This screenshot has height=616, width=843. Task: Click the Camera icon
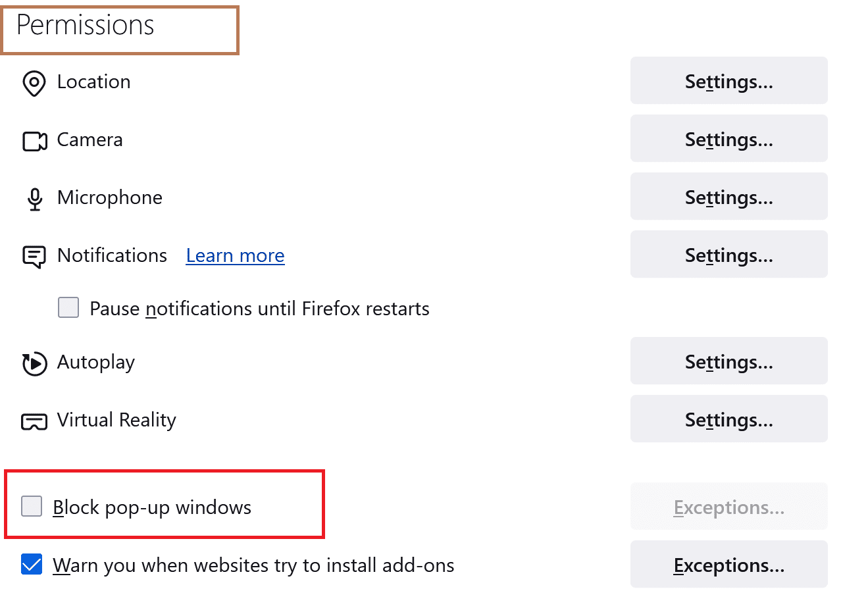pos(34,140)
